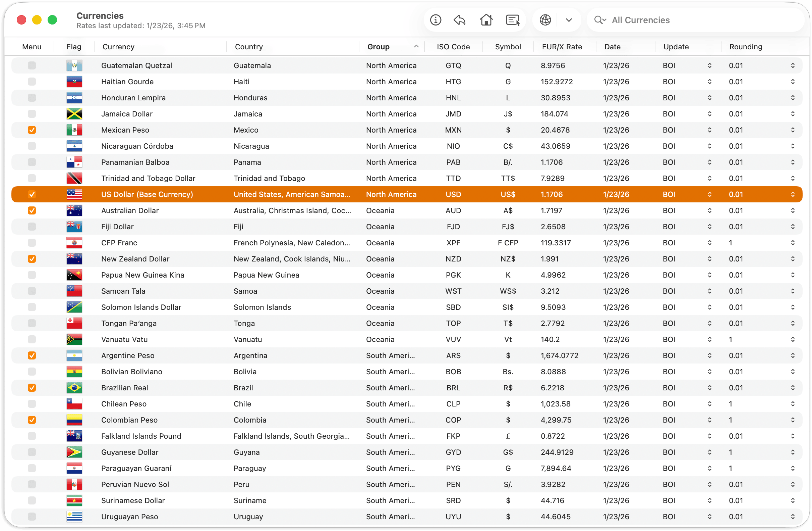Viewport: 812px width, 531px height.
Task: Click the Brazilian Real flag icon
Action: pos(74,388)
